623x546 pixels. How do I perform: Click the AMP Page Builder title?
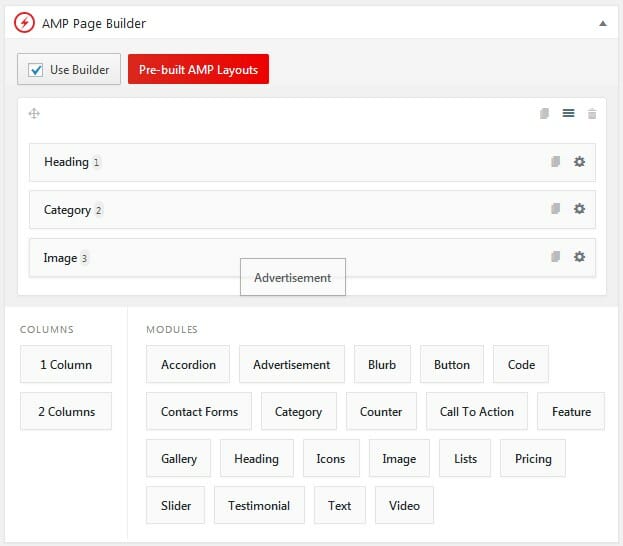pyautogui.click(x=94, y=23)
